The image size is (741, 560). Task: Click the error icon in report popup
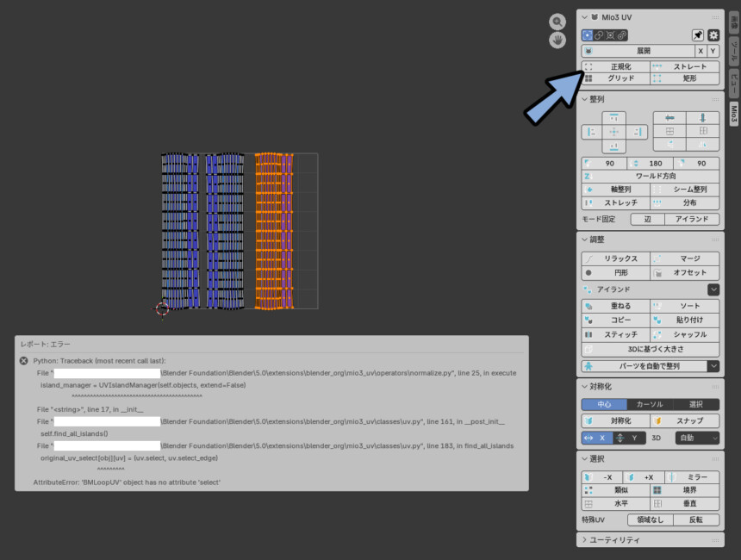(24, 360)
